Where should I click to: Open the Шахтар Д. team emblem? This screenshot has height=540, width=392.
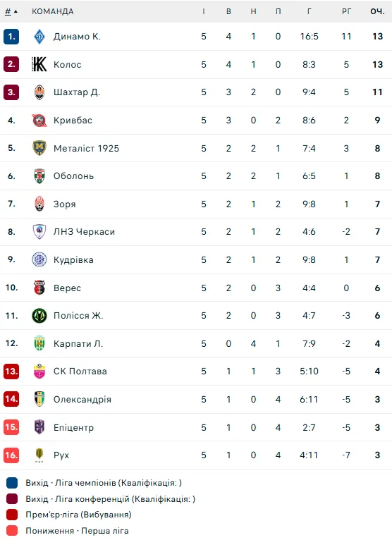coord(39,92)
